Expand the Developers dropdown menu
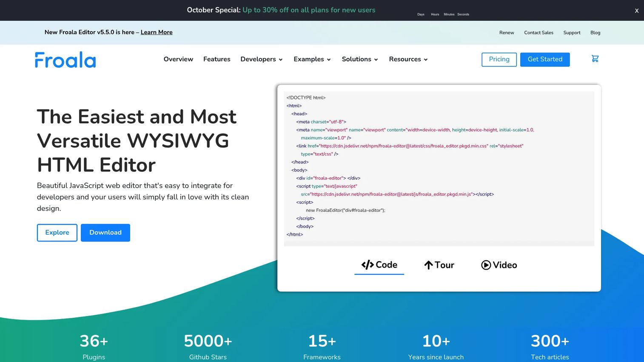 coord(262,59)
